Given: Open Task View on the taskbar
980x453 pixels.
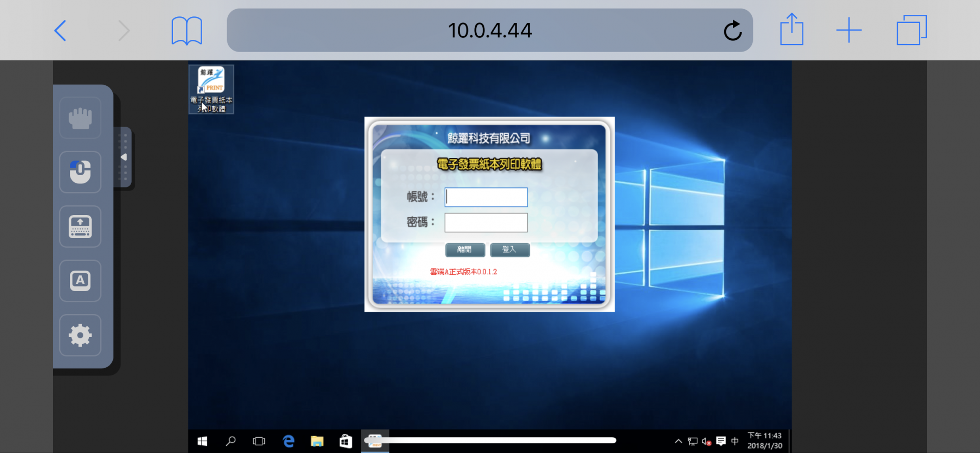Looking at the screenshot, I should (259, 441).
